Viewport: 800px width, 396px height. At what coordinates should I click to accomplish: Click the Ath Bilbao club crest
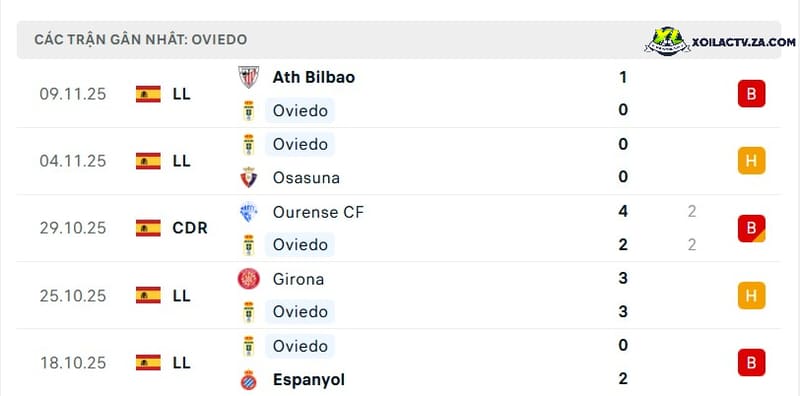point(248,77)
